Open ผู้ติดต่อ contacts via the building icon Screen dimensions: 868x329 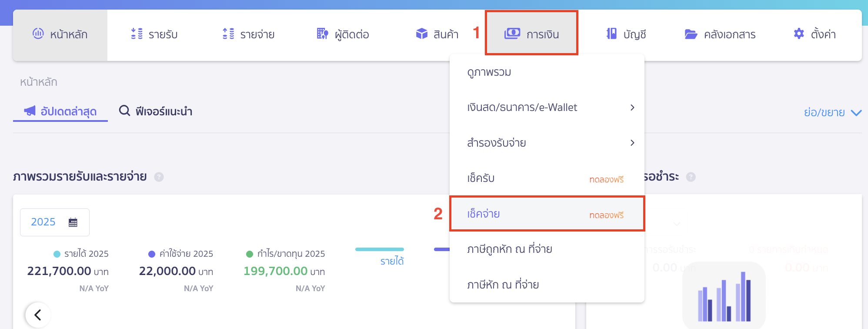point(322,33)
